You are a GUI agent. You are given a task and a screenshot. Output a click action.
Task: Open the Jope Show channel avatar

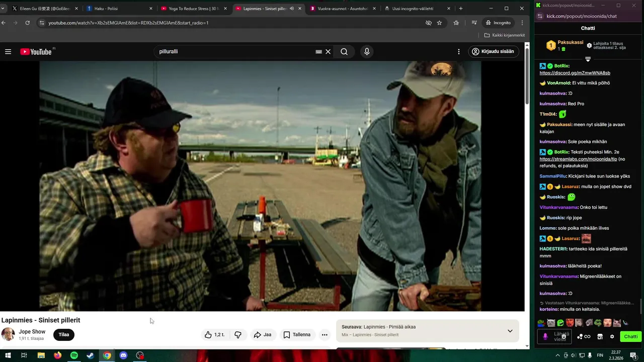[x=8, y=334]
